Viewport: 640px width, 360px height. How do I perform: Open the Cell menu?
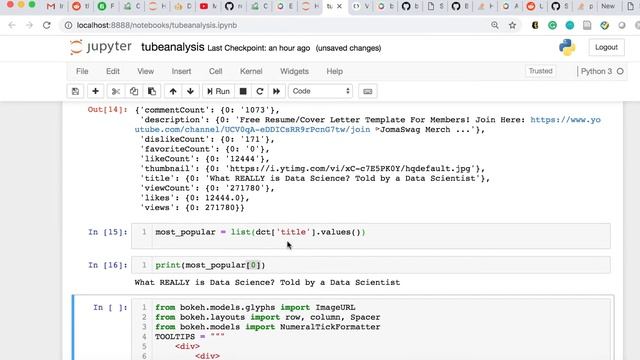point(216,71)
